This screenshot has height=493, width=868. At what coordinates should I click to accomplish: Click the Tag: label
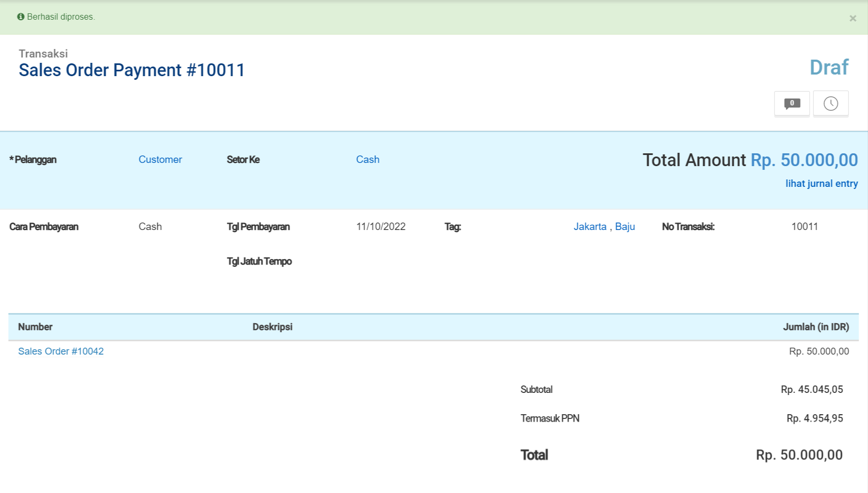click(453, 226)
